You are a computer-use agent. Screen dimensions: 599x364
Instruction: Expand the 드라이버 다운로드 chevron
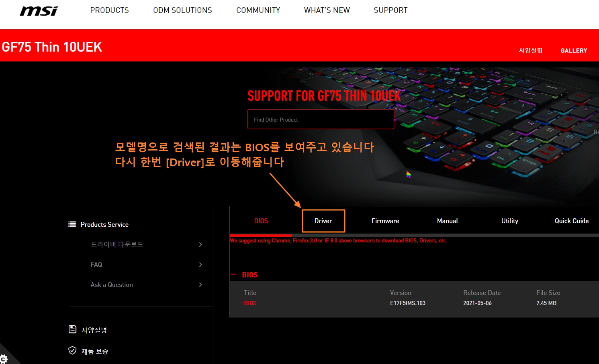(200, 244)
